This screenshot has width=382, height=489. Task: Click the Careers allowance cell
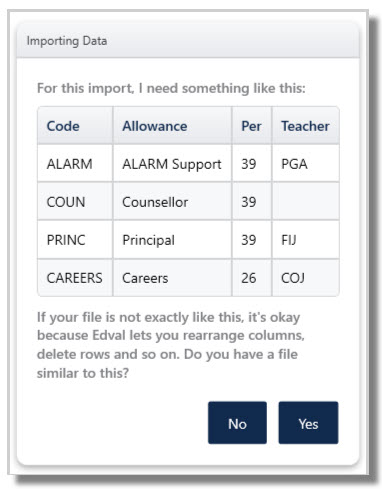[172, 277]
